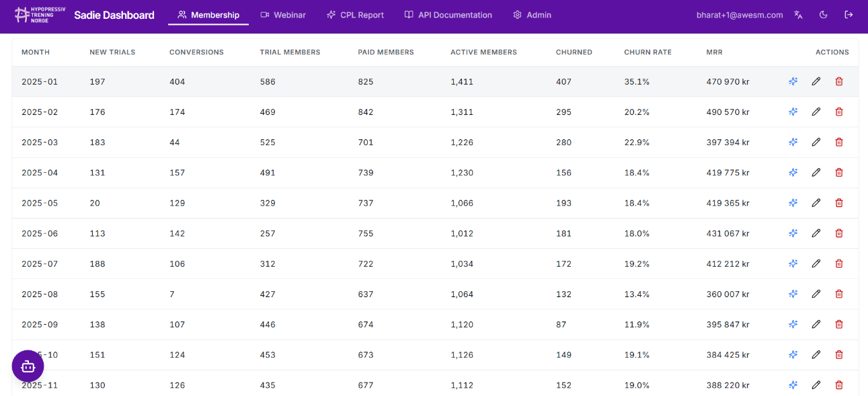Click AI sparkle icon for 2025-06
This screenshot has width=868, height=396.
793,233
